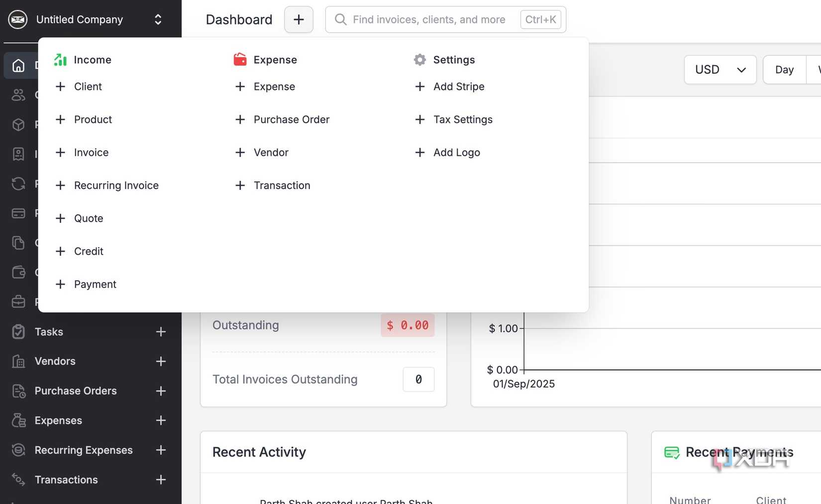Add a new Purchase Order with plus icon
Screen dimensions: 821x504
(x=161, y=391)
